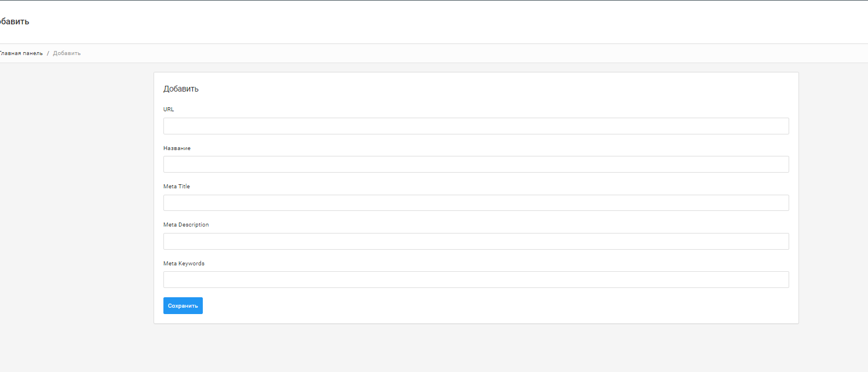Click the Meta Title label text
This screenshot has height=372, width=868.
click(x=177, y=187)
